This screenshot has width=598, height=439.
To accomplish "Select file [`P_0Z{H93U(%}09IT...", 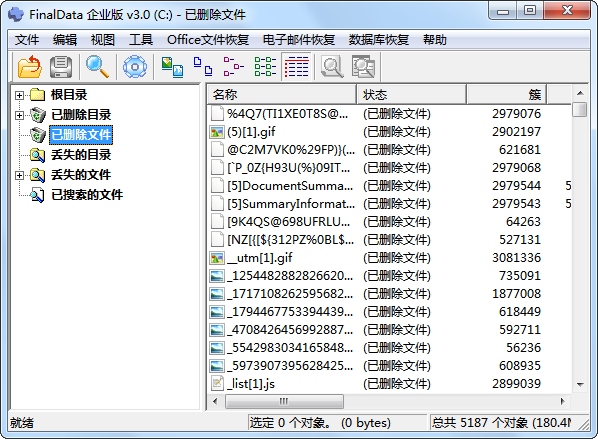I will pos(289,168).
